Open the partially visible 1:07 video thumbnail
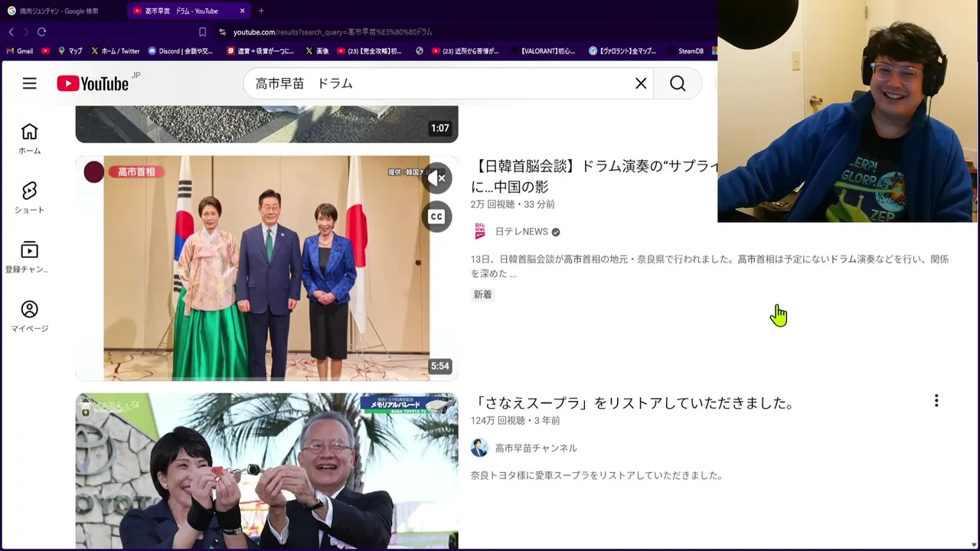This screenshot has height=551, width=980. click(x=266, y=124)
